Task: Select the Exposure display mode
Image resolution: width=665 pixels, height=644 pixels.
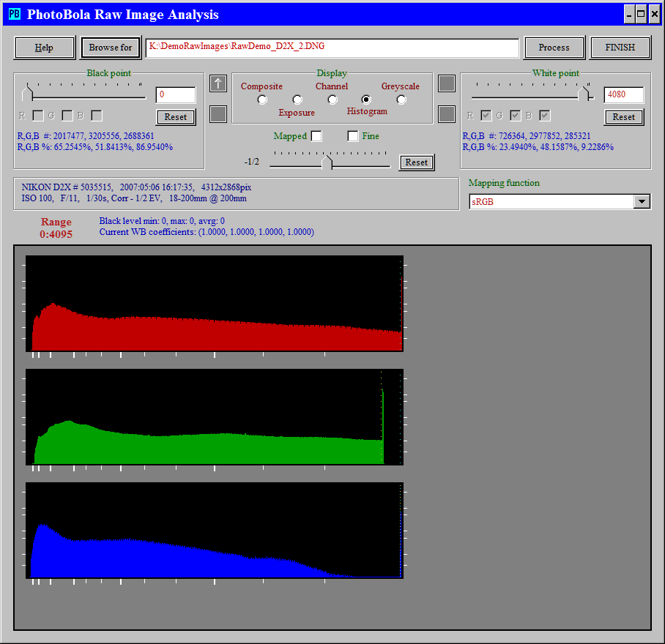Action: [x=297, y=100]
